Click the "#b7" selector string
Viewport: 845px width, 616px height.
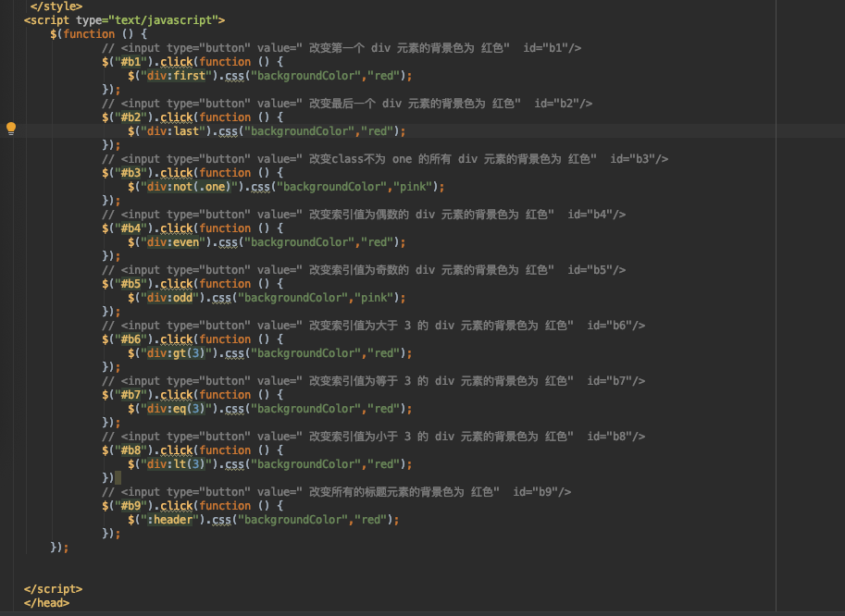pos(130,395)
